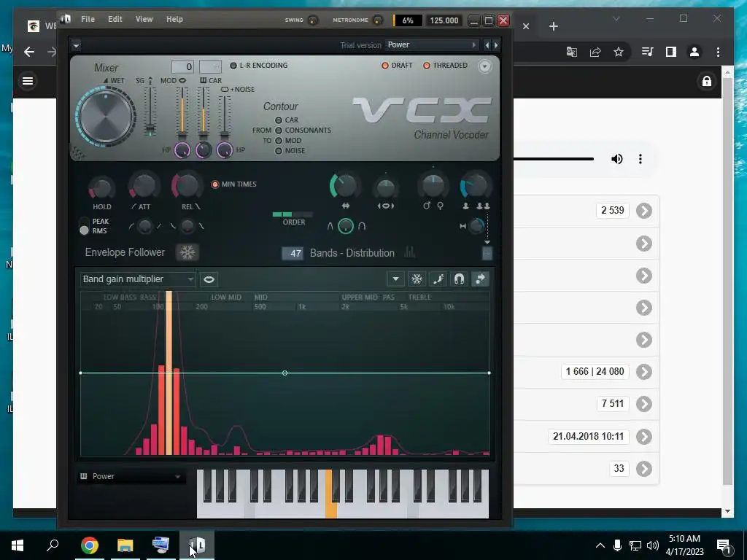Select Contour NOISE radio option
Viewport: 747px width, 560px height.
pyautogui.click(x=279, y=151)
